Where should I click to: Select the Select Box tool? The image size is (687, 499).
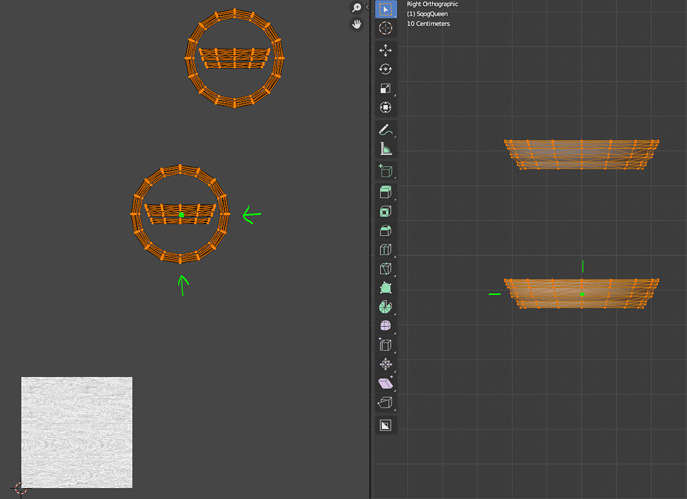click(x=386, y=9)
